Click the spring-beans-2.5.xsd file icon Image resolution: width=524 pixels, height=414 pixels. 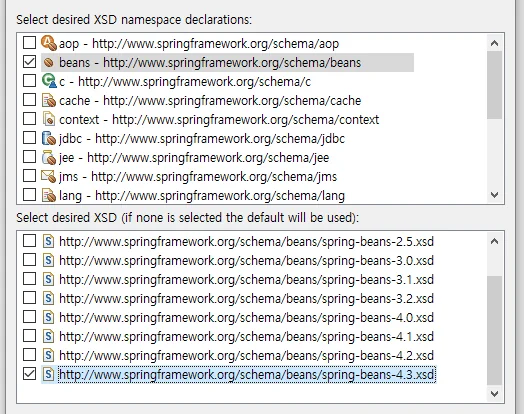click(48, 241)
